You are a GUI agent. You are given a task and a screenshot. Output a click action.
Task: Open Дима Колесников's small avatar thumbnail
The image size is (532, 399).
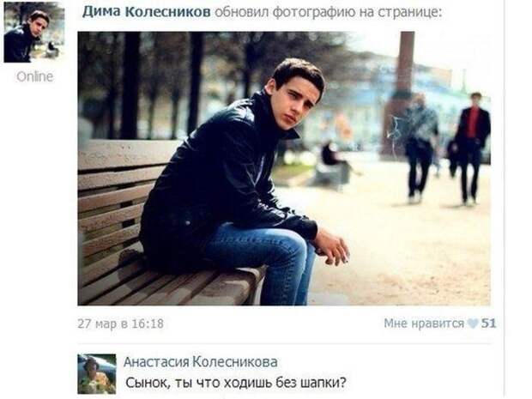pos(34,33)
